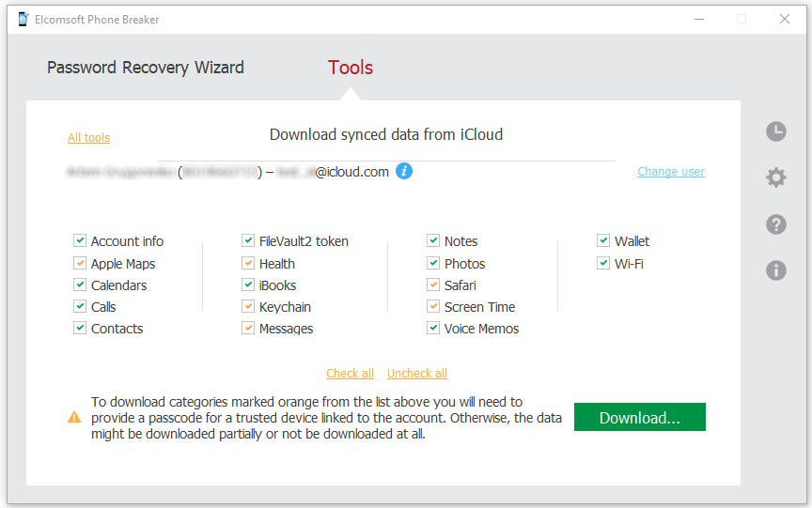Toggle the FileVault2 token checkbox
Screen dimensions: 812x508
pyautogui.click(x=248, y=240)
